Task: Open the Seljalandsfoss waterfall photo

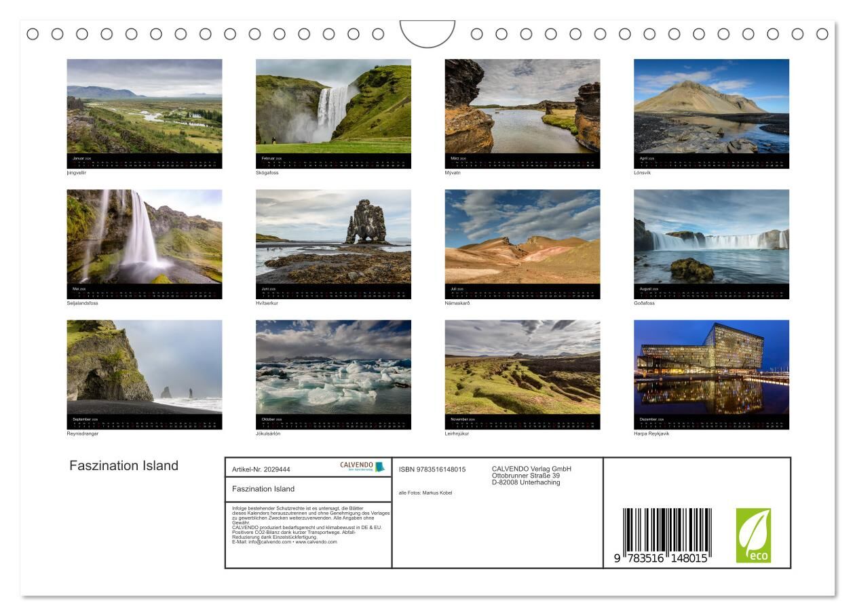Action: click(x=144, y=237)
